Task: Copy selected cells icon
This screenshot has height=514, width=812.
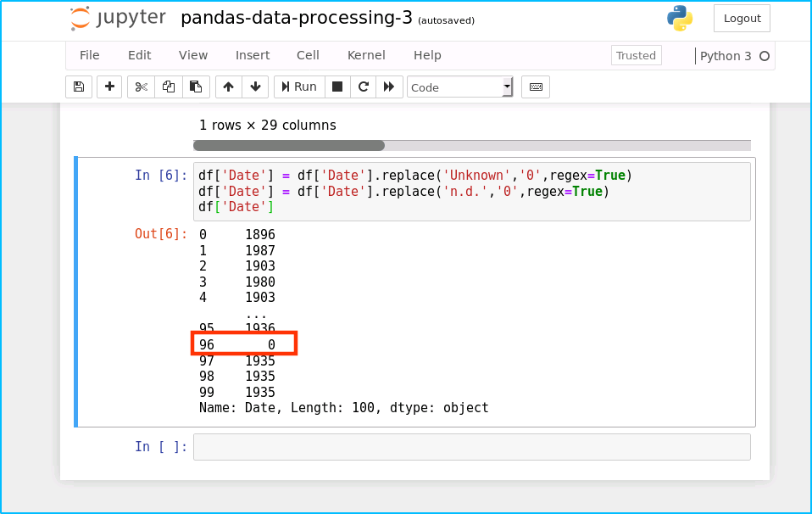Action: [x=169, y=87]
